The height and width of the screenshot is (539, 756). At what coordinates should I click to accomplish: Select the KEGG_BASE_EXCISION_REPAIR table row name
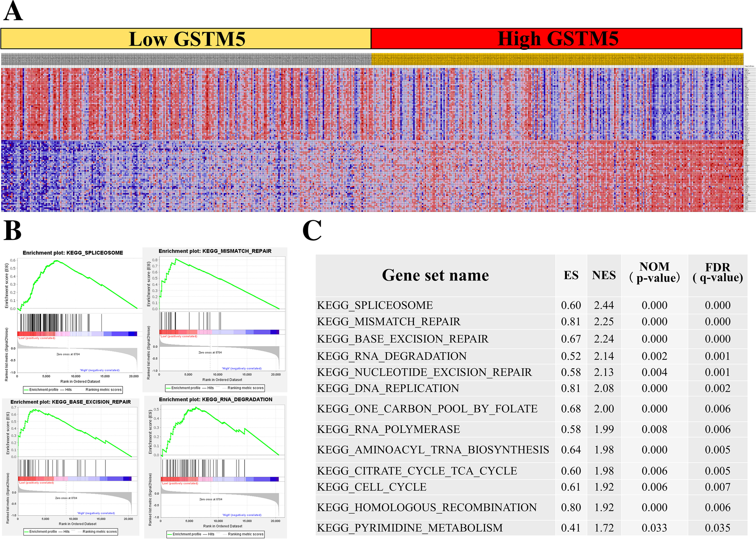pyautogui.click(x=402, y=339)
